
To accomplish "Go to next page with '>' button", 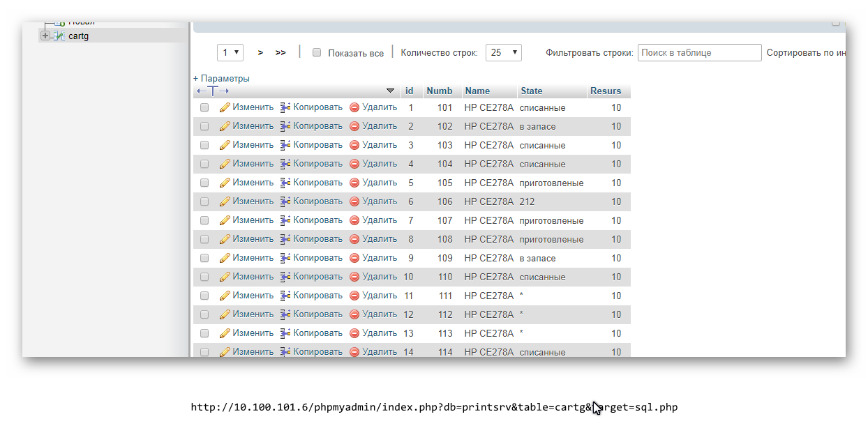I will 260,52.
